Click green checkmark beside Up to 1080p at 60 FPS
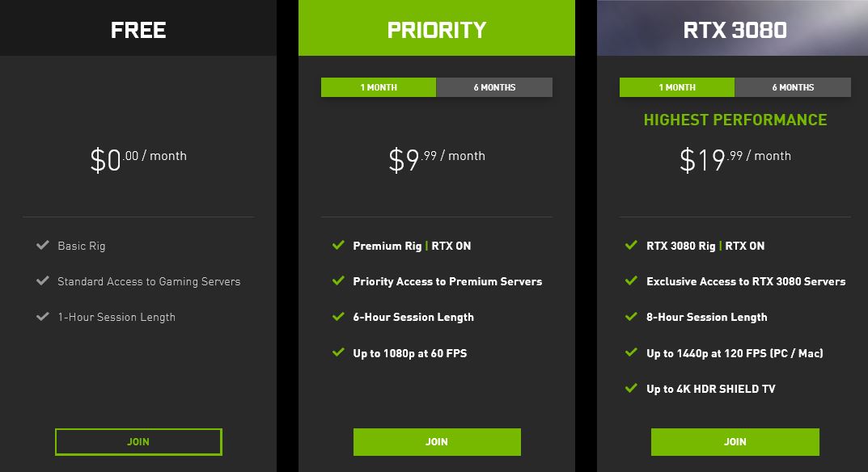The height and width of the screenshot is (472, 868). pyautogui.click(x=338, y=352)
